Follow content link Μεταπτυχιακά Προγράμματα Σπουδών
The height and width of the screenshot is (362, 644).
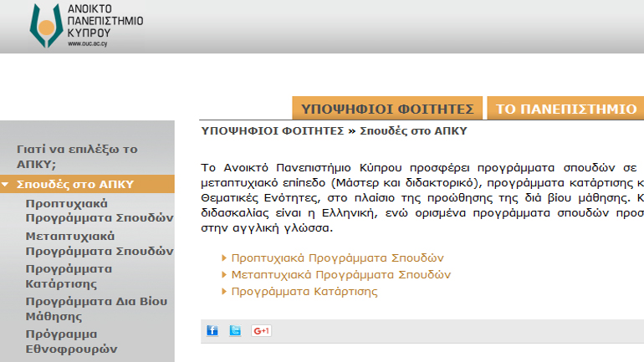pyautogui.click(x=341, y=274)
